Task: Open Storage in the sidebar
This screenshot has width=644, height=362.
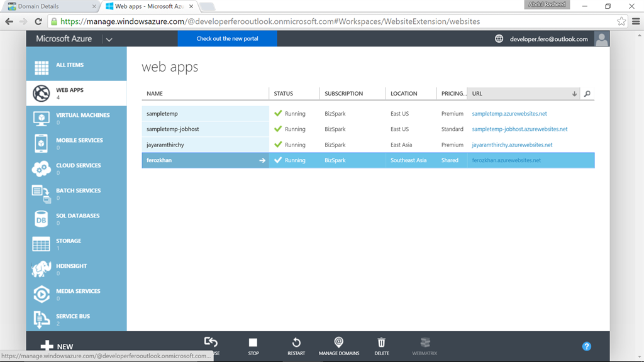Action: point(76,244)
